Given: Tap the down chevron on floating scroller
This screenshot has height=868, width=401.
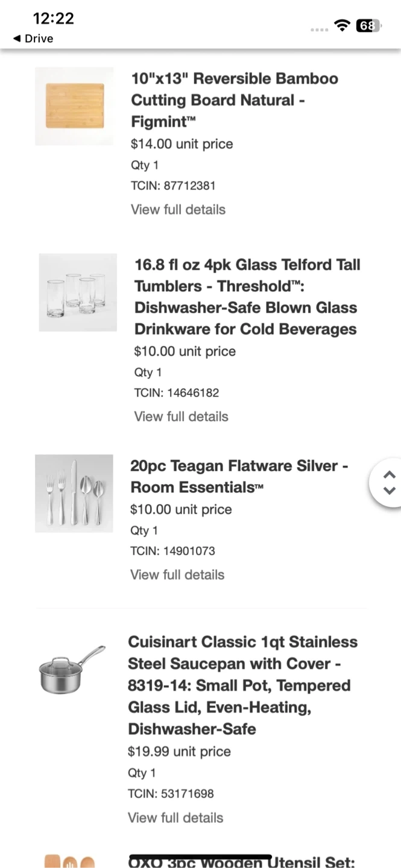Looking at the screenshot, I should coord(390,490).
